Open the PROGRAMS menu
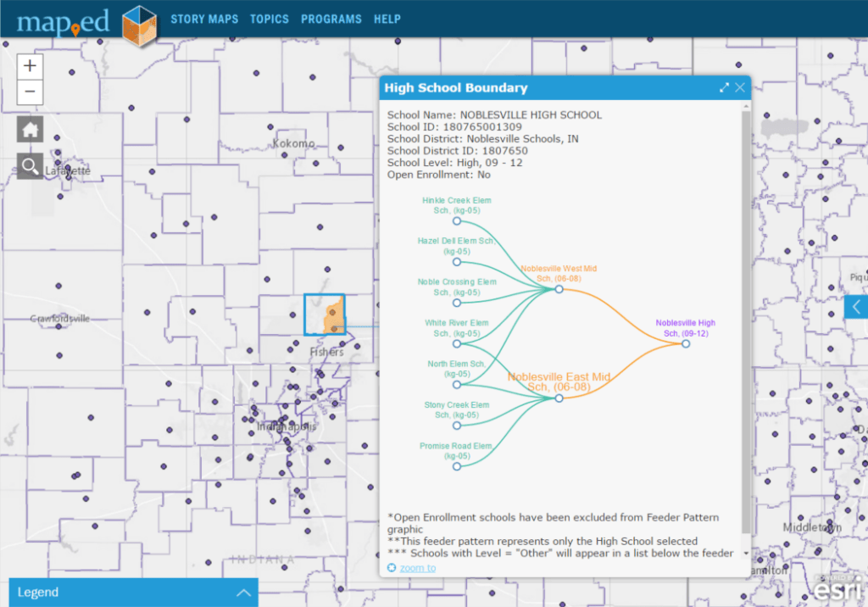This screenshot has height=607, width=868. (331, 19)
